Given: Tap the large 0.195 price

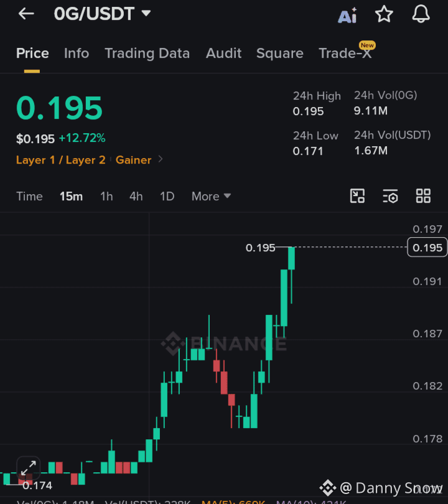Looking at the screenshot, I should coord(60,108).
